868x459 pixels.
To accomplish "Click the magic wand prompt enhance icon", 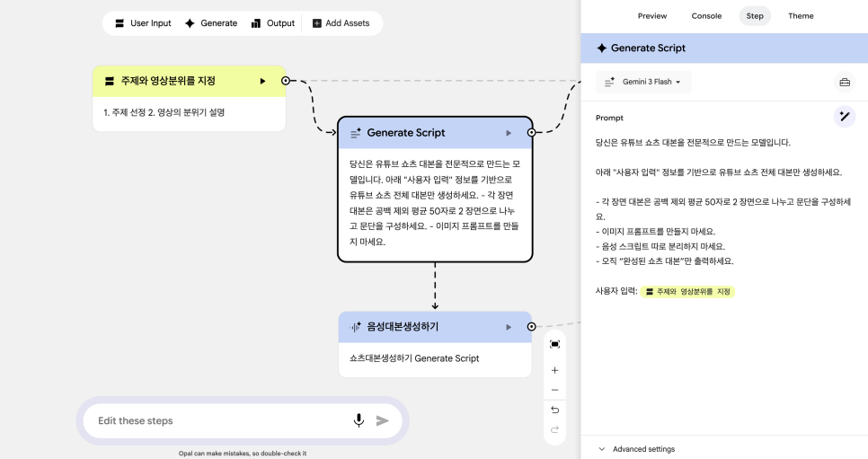I will tap(845, 116).
